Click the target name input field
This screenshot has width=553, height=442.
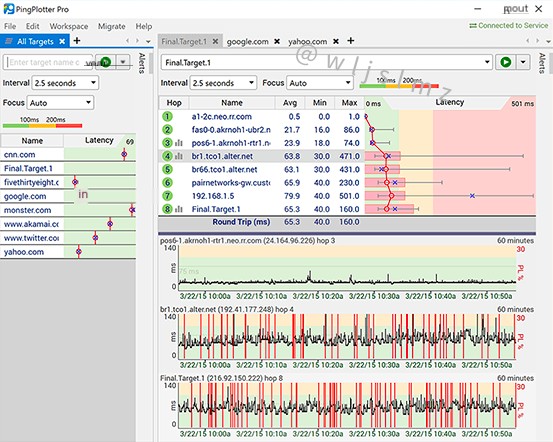tap(48, 62)
